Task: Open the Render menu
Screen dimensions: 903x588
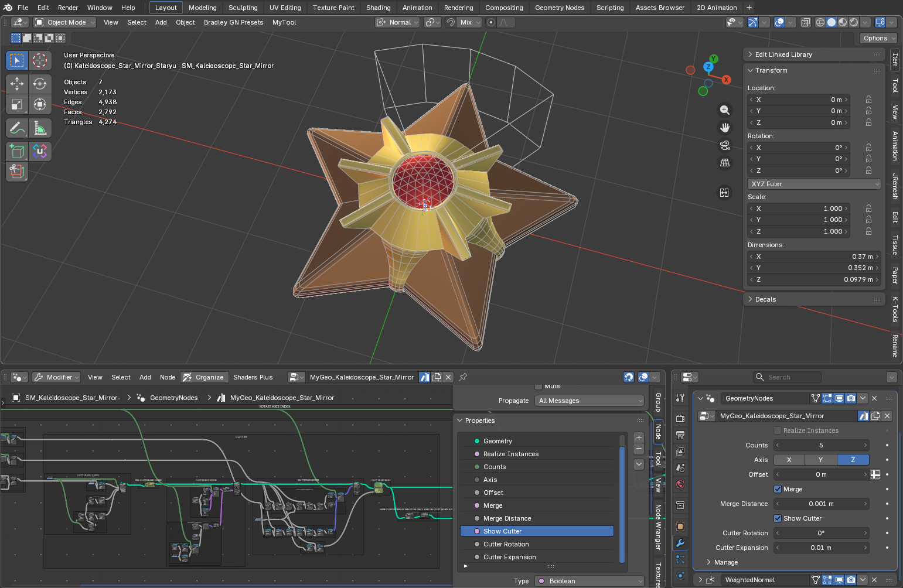Action: pyautogui.click(x=68, y=8)
